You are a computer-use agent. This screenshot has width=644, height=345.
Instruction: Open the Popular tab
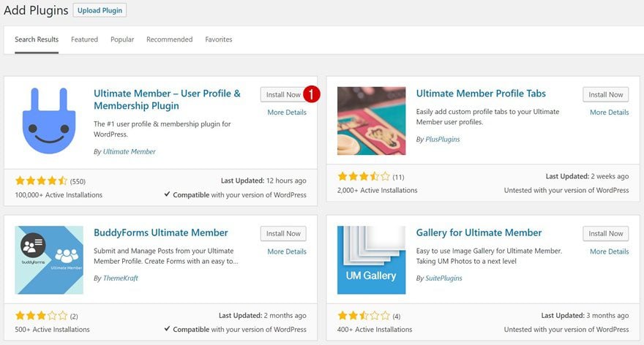122,39
